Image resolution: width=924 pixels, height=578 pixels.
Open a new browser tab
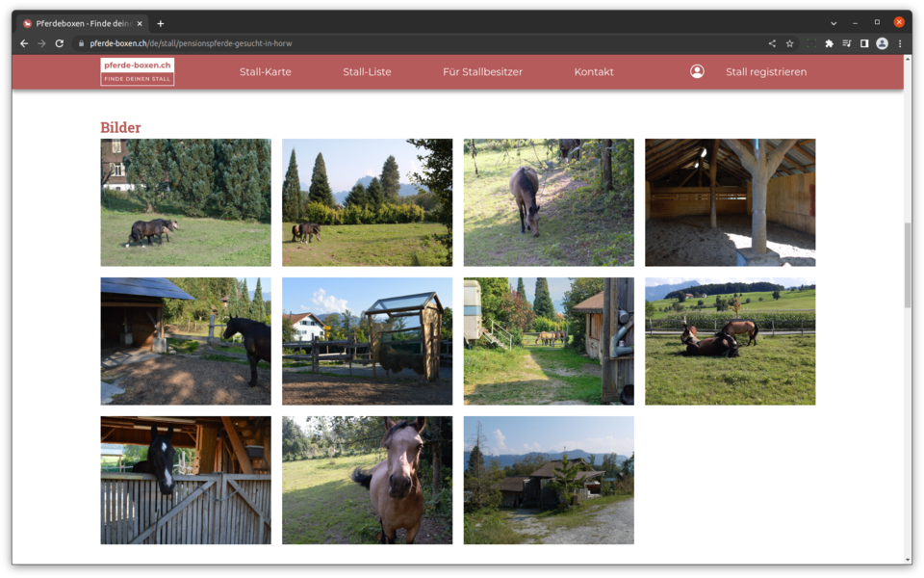coord(161,23)
